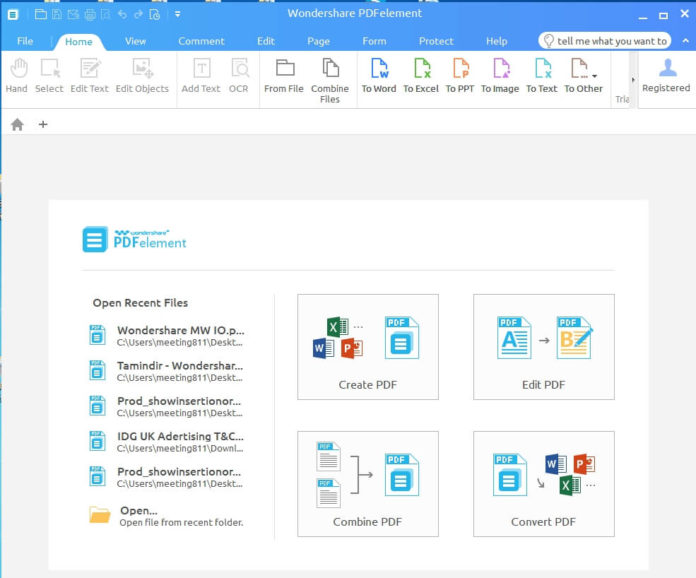696x578 pixels.
Task: Click the Registered account icon
Action: point(666,75)
